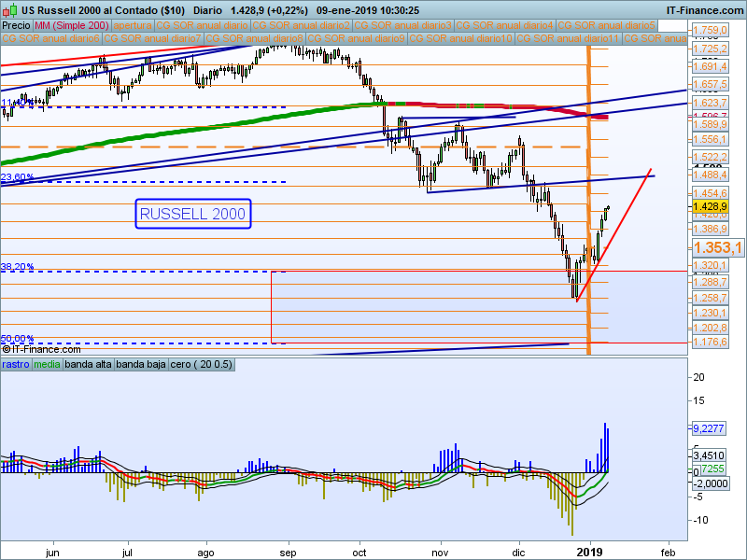Image resolution: width=747 pixels, height=560 pixels.
Task: Click the yellow current price label 1.428,9
Action: click(710, 206)
